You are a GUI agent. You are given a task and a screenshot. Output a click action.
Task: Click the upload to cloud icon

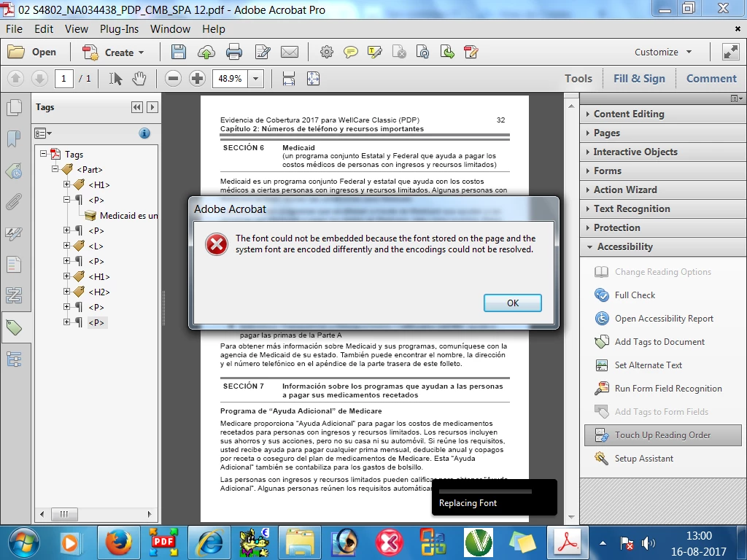pos(206,52)
